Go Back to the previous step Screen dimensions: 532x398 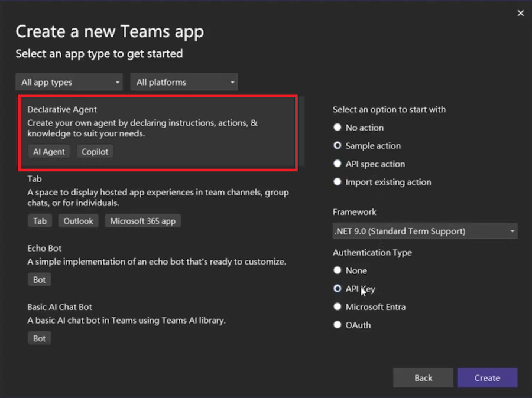pyautogui.click(x=423, y=378)
